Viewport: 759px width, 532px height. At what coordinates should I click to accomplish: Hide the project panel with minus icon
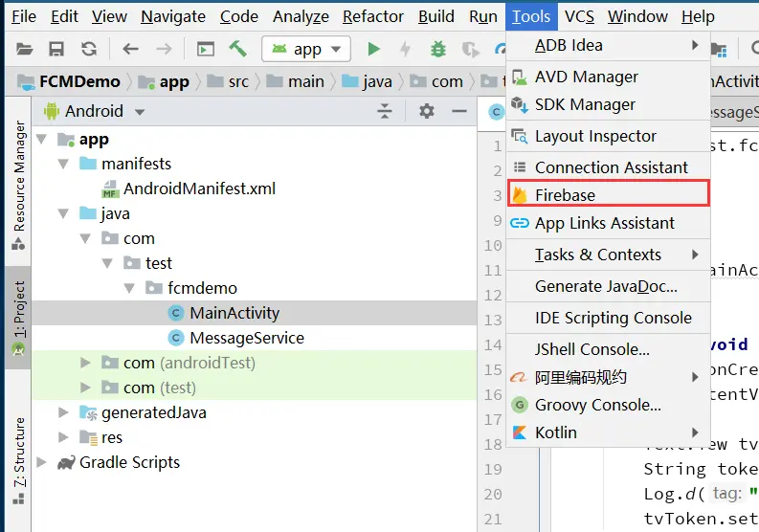tap(458, 111)
